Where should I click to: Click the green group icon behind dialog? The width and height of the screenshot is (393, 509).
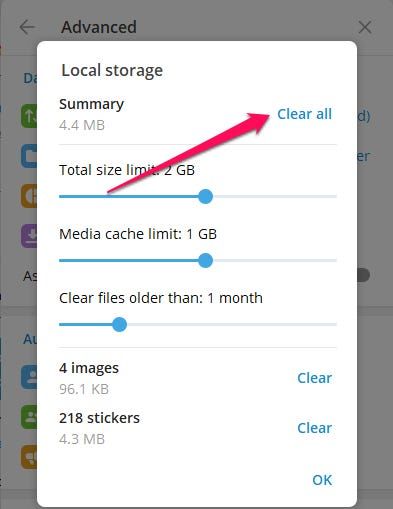29,417
